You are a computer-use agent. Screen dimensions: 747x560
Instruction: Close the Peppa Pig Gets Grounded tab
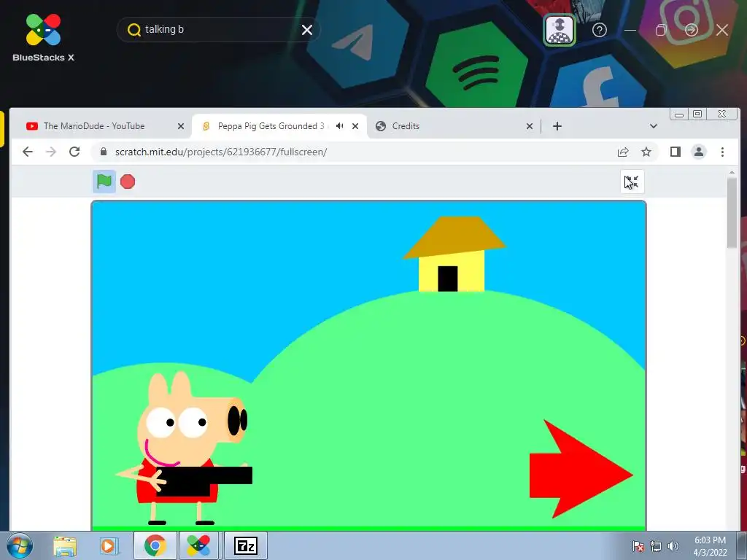(x=355, y=126)
